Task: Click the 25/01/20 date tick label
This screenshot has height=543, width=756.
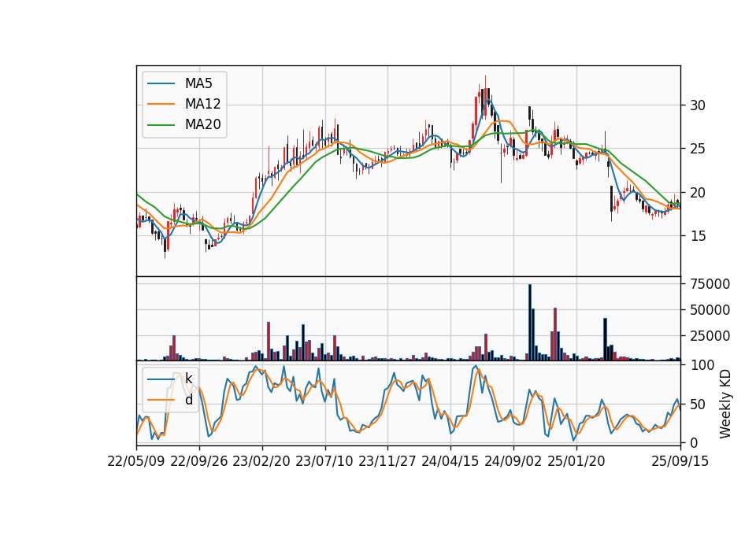Action: click(576, 461)
